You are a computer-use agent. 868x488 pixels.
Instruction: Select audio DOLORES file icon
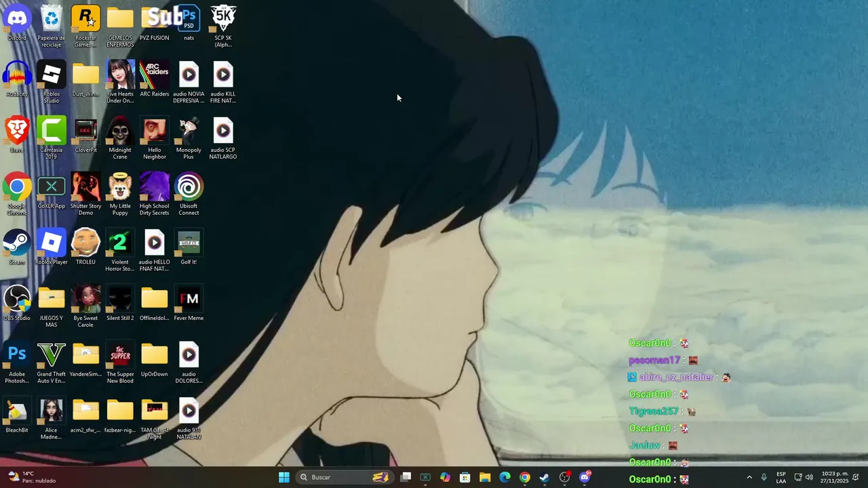point(189,363)
